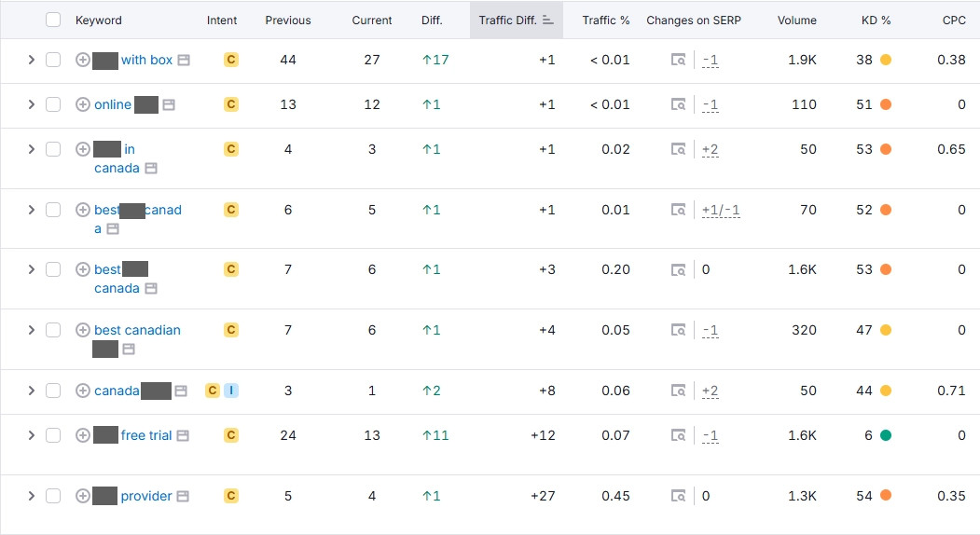The height and width of the screenshot is (535, 980).
Task: Open SERP view icon in 'with box' row
Action: click(x=678, y=60)
